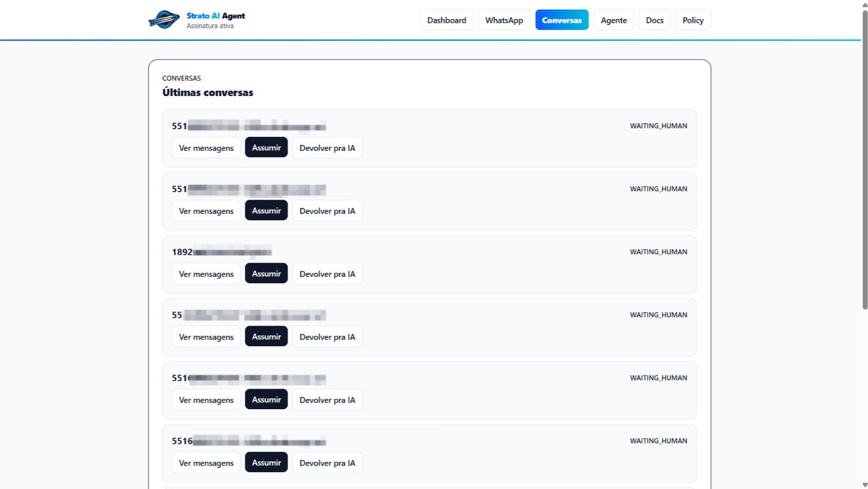Click Assumir on the 5516 conversation
Screen dimensions: 868x489
(266, 462)
